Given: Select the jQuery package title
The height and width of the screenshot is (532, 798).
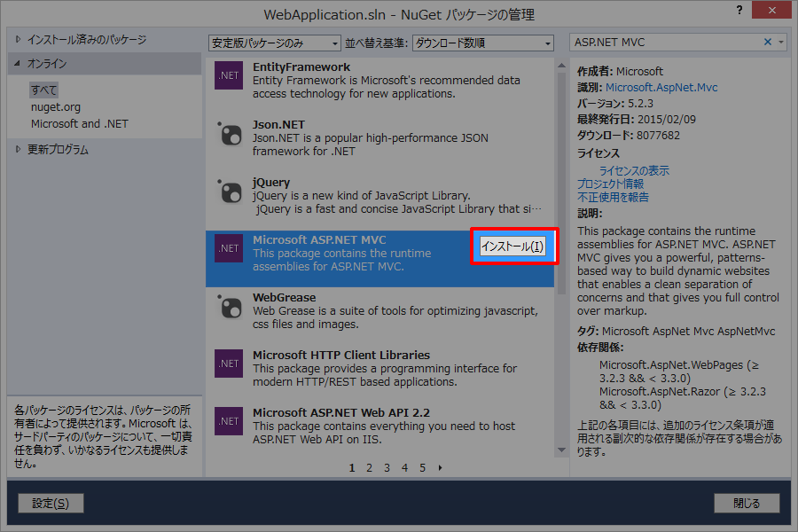Looking at the screenshot, I should point(271,183).
